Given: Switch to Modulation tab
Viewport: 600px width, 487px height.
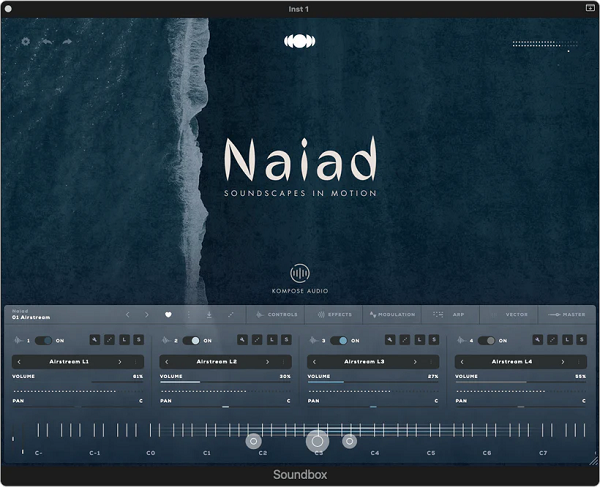Looking at the screenshot, I should tap(392, 314).
